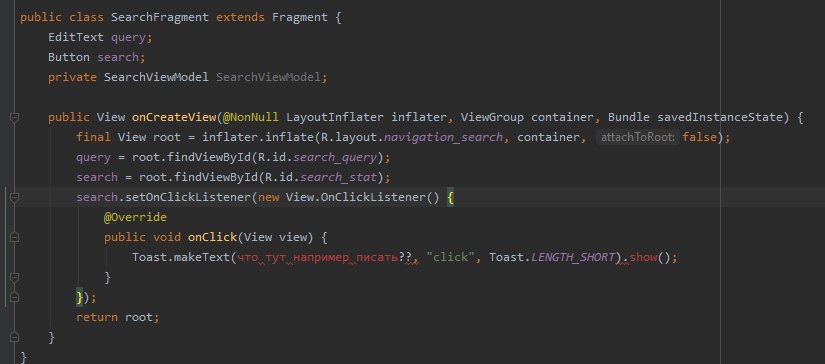Click the highlighted opening brace after OnClickListener()
The width and height of the screenshot is (825, 364).
pyautogui.click(x=450, y=198)
